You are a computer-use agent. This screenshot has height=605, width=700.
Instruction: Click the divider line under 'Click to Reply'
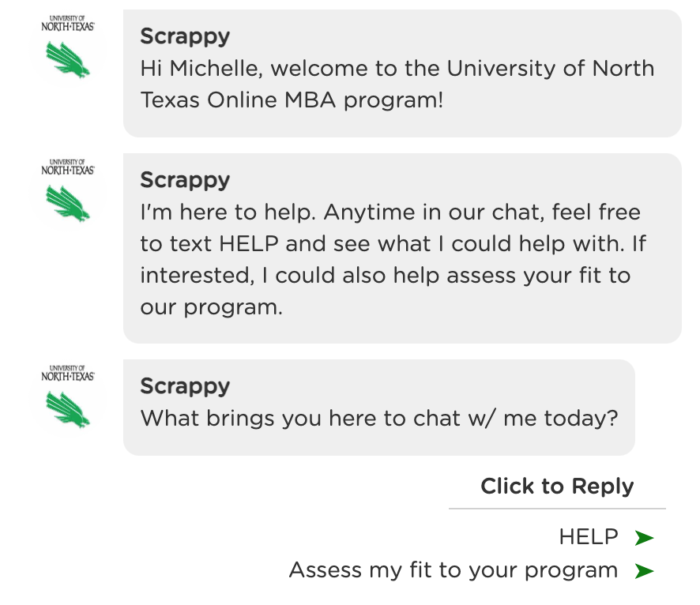557,508
